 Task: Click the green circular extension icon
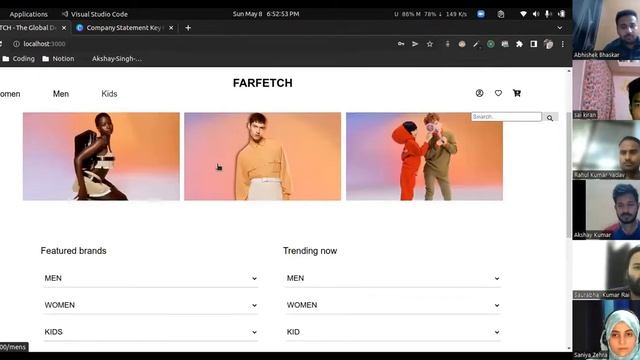coord(491,44)
